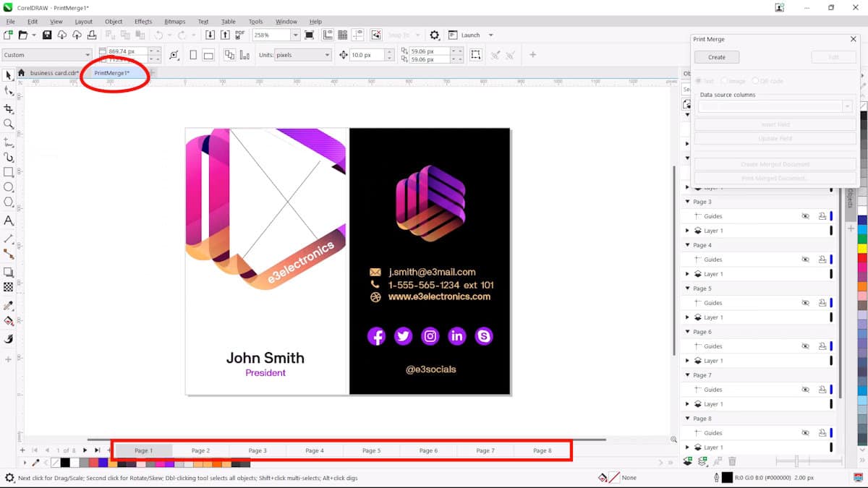Click the Create button in Print Merge

click(716, 57)
